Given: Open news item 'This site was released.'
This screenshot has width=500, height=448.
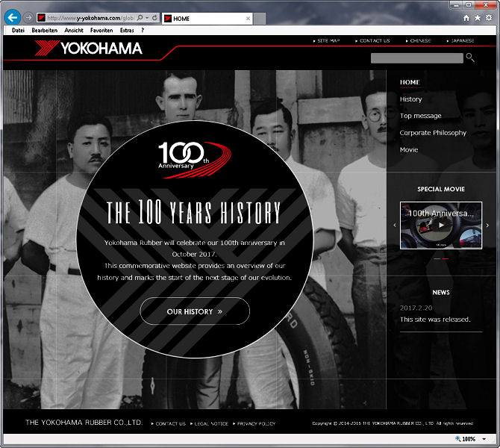Looking at the screenshot, I should (435, 320).
